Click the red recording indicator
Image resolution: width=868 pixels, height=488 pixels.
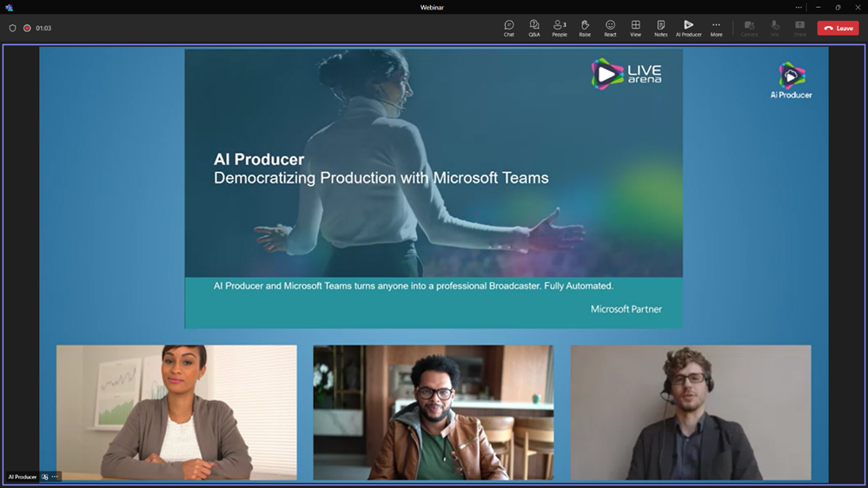[27, 28]
